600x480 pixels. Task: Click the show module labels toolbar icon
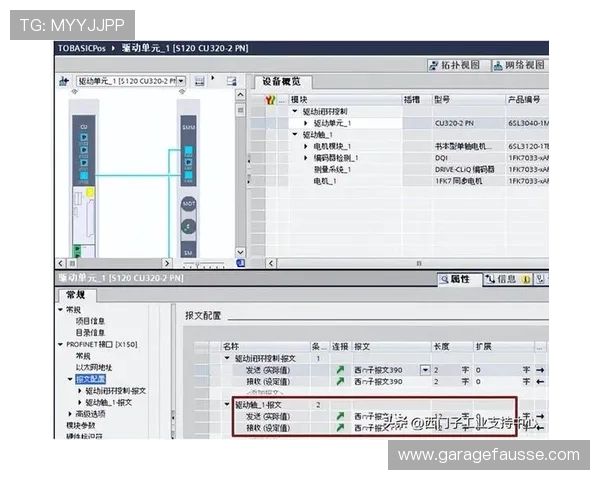(199, 81)
